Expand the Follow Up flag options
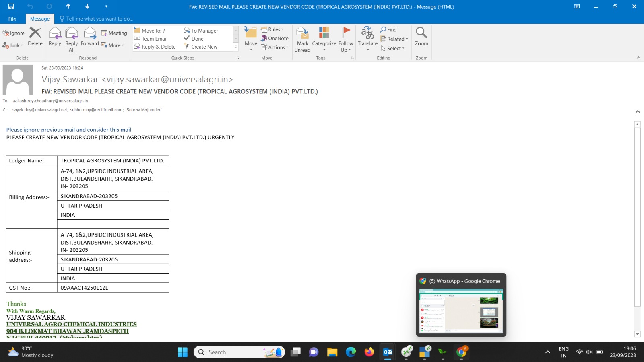Image resolution: width=644 pixels, height=362 pixels. (345, 39)
